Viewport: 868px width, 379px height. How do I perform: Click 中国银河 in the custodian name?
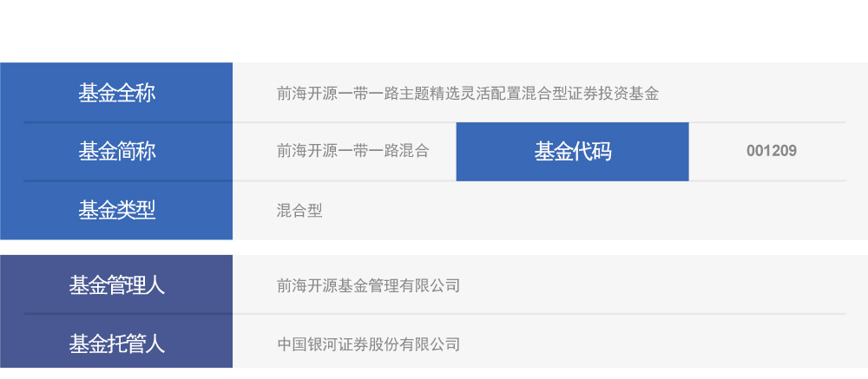[307, 344]
